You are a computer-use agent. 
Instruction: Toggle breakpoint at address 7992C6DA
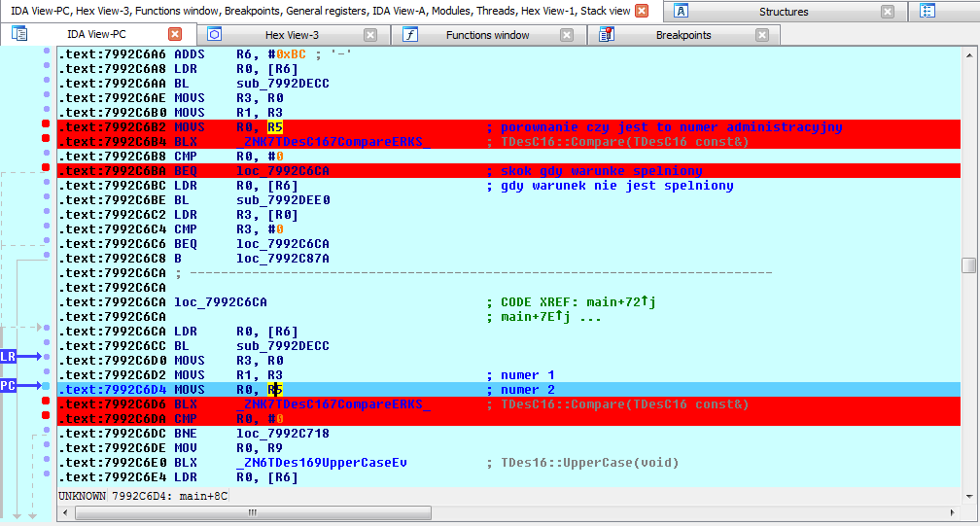tap(46, 415)
